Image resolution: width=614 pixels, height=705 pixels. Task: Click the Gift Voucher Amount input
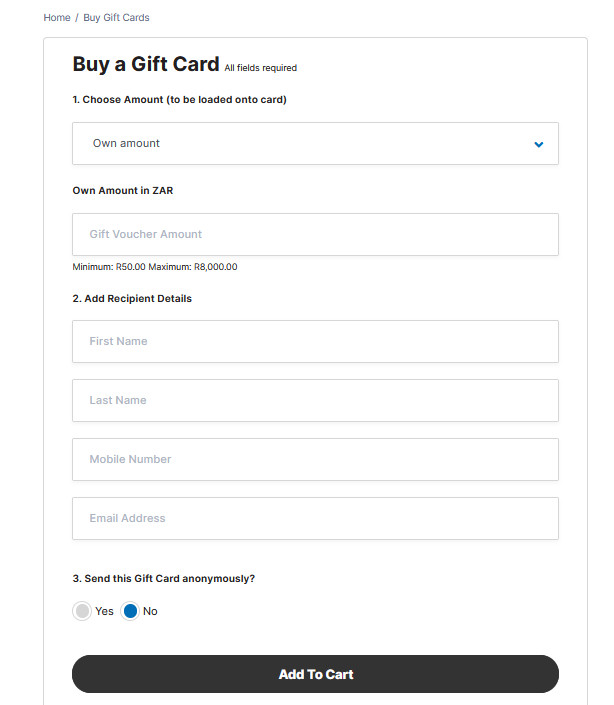[315, 234]
